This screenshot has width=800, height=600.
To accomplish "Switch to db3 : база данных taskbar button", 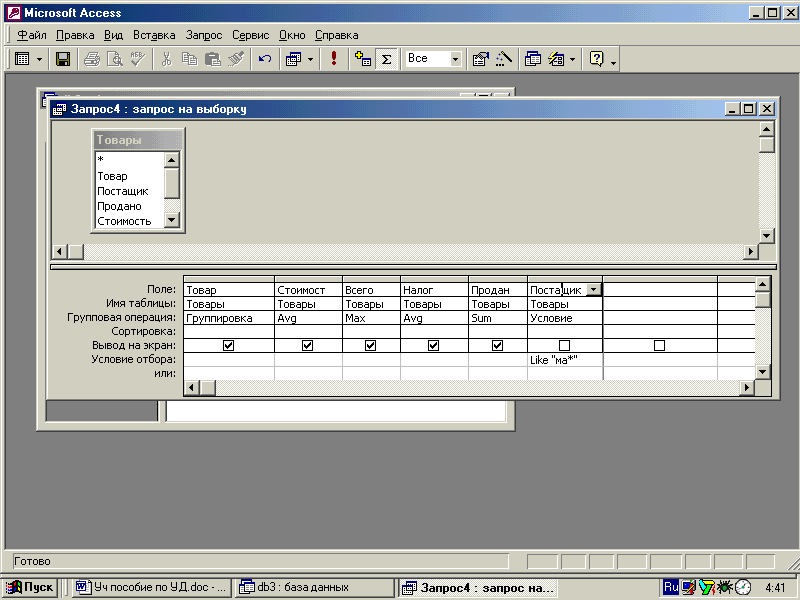I will pyautogui.click(x=314, y=587).
